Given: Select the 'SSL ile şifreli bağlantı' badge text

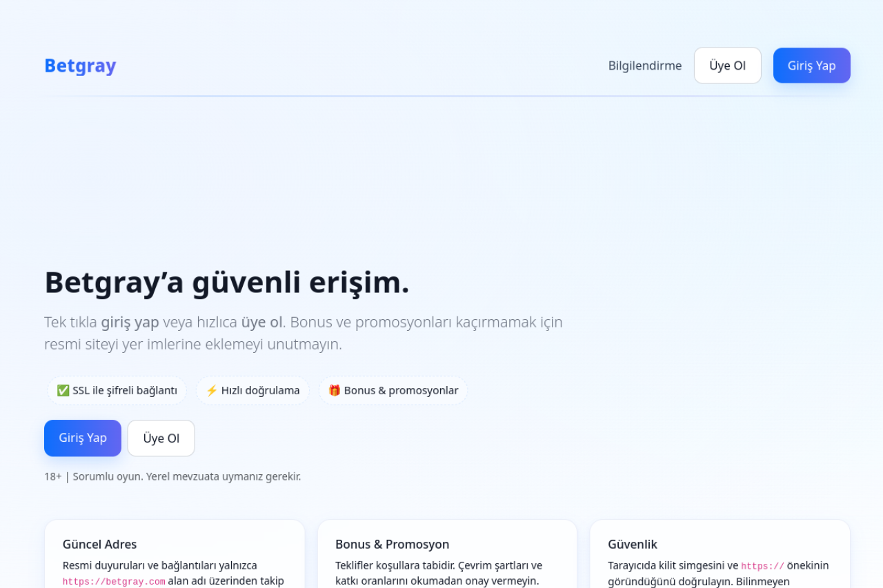Looking at the screenshot, I should (x=125, y=391).
